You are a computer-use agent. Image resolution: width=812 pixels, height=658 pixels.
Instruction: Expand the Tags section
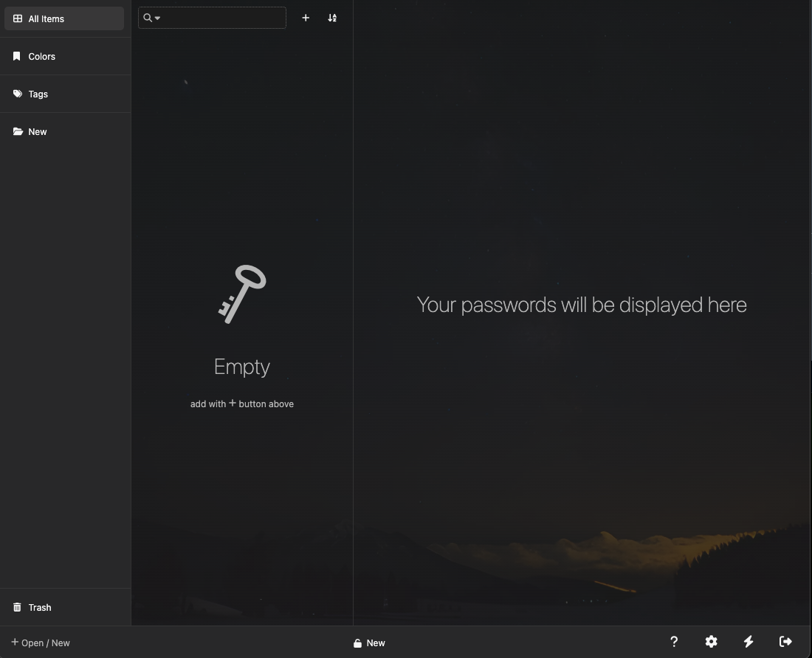38,94
